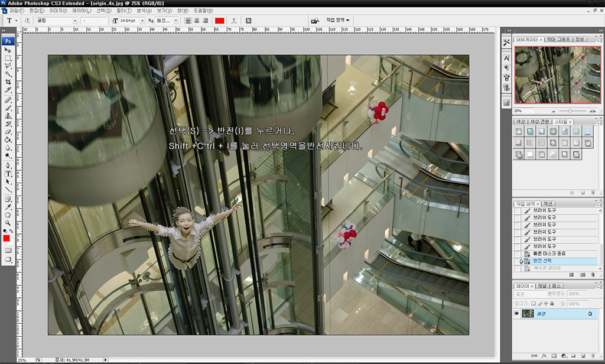Screen dimensions: 605x364
Task: Open the font family dropdown 굴림
Action: pyautogui.click(x=75, y=21)
